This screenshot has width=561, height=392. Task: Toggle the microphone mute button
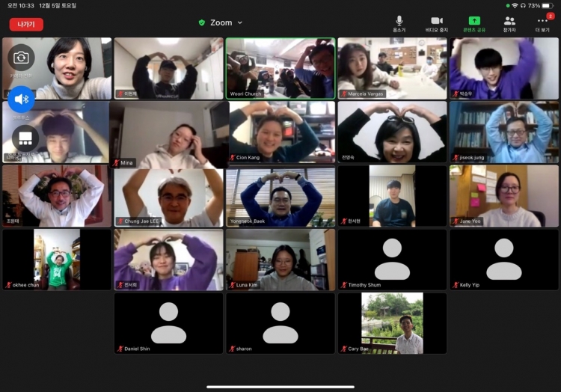point(399,21)
